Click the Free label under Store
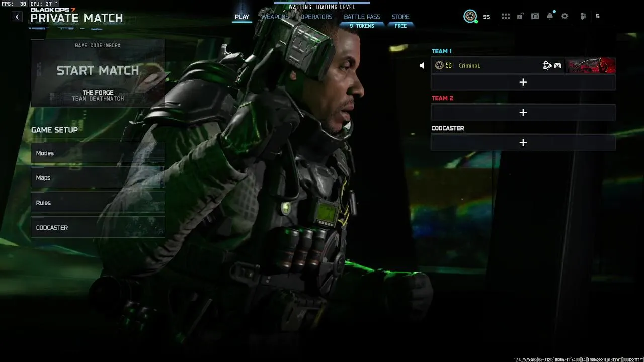The height and width of the screenshot is (362, 644). pos(400,26)
